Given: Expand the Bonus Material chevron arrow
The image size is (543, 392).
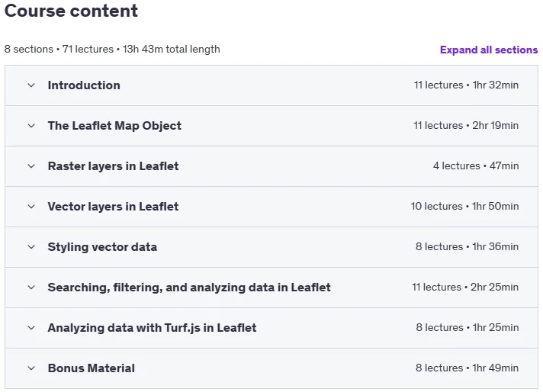Looking at the screenshot, I should (x=31, y=368).
